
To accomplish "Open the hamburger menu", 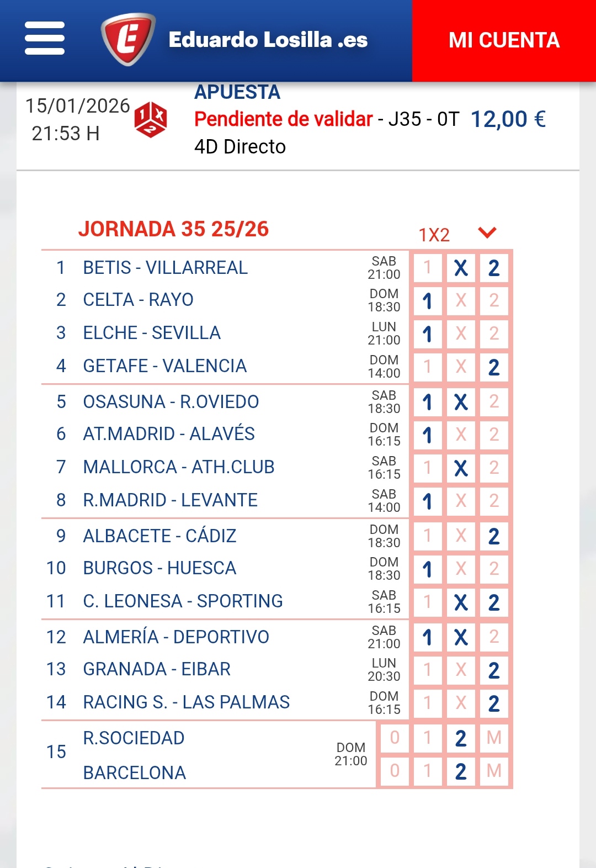I will (x=45, y=39).
